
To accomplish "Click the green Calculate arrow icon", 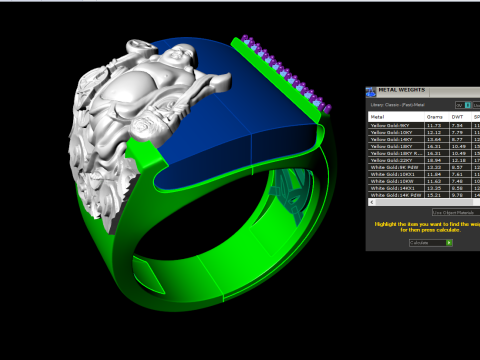I will click(449, 243).
